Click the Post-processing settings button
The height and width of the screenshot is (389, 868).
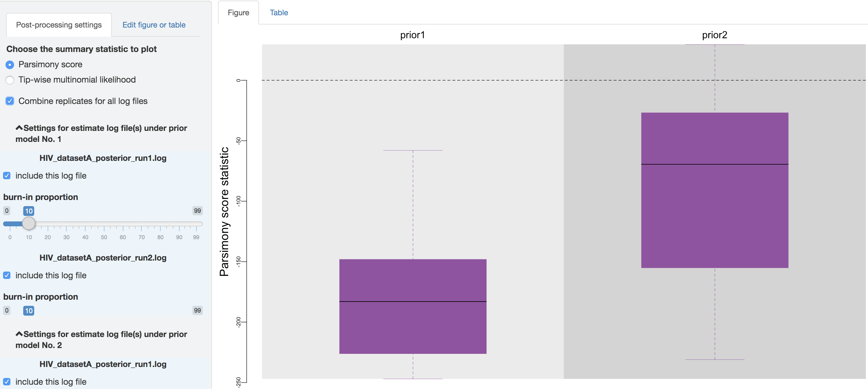(59, 25)
